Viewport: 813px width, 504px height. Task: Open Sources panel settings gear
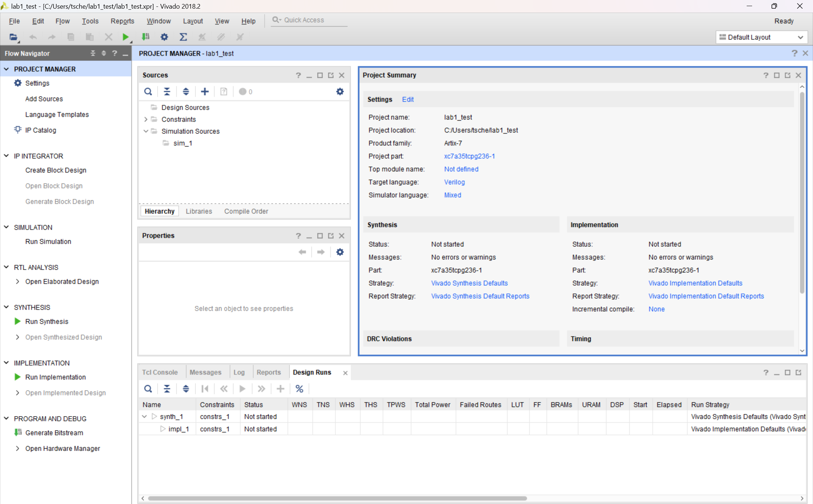pos(339,92)
